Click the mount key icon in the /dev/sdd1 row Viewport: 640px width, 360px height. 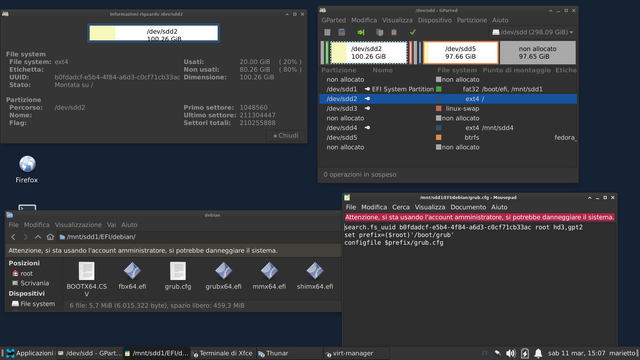(367, 89)
